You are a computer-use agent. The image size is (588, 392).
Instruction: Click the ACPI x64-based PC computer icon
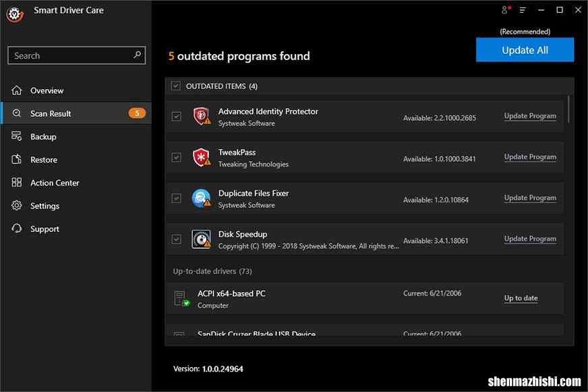[x=182, y=299]
